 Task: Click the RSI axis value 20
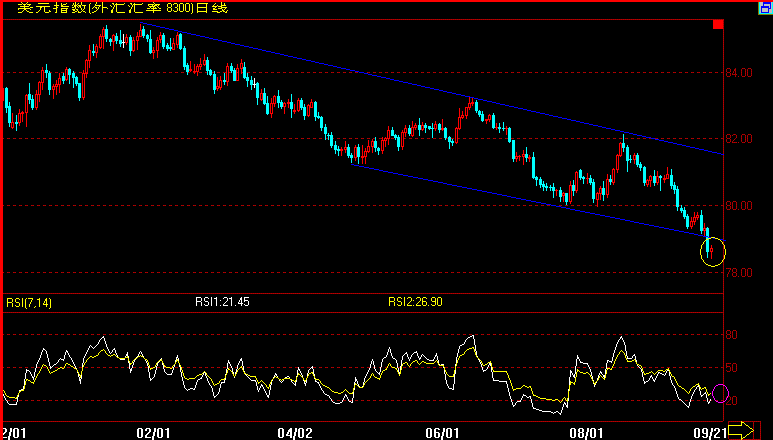click(x=732, y=401)
